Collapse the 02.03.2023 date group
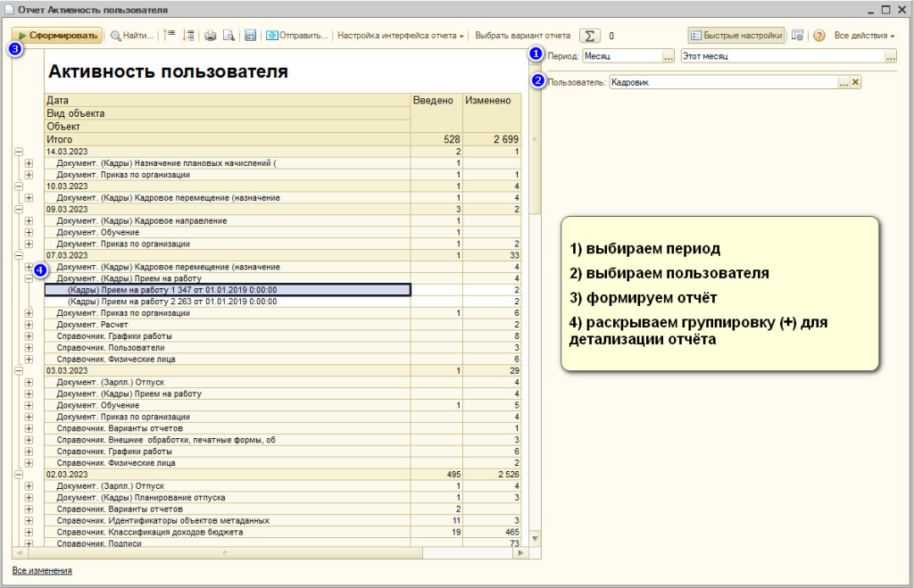 pos(18,475)
